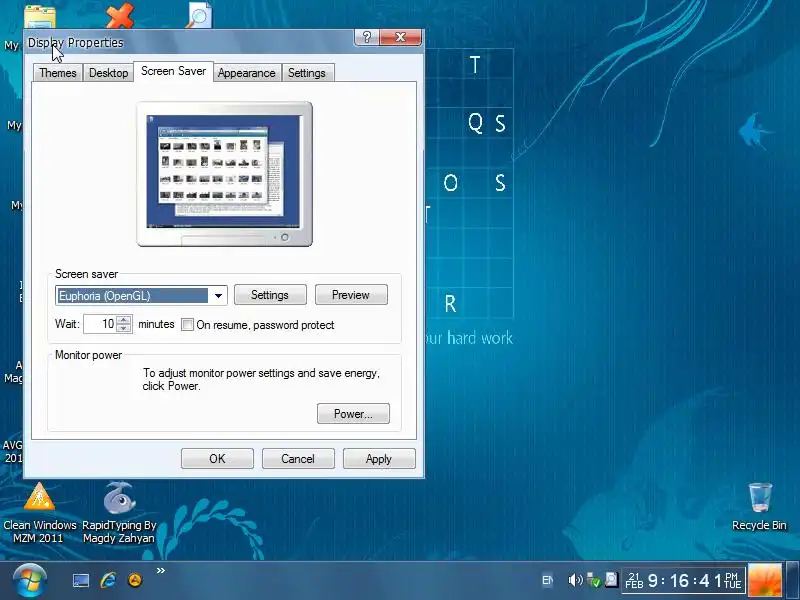Click the taskbar clock display
This screenshot has width=800, height=600.
(683, 581)
